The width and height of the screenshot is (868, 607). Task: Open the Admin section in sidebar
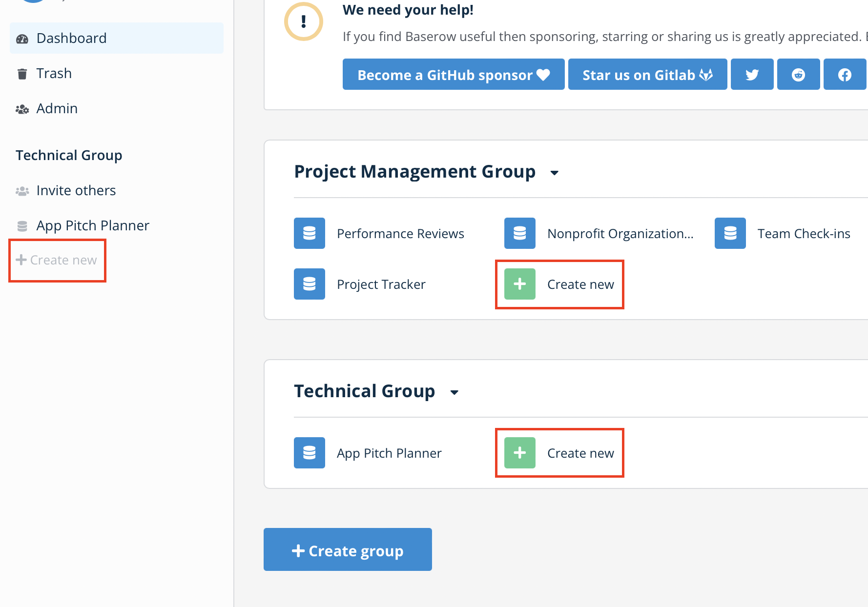click(x=57, y=108)
